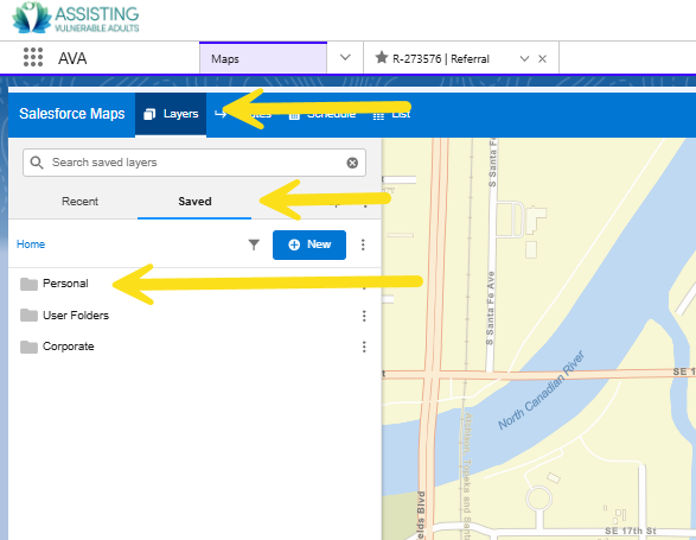Click the Corporate folder icon
The width and height of the screenshot is (696, 540).
coord(29,347)
